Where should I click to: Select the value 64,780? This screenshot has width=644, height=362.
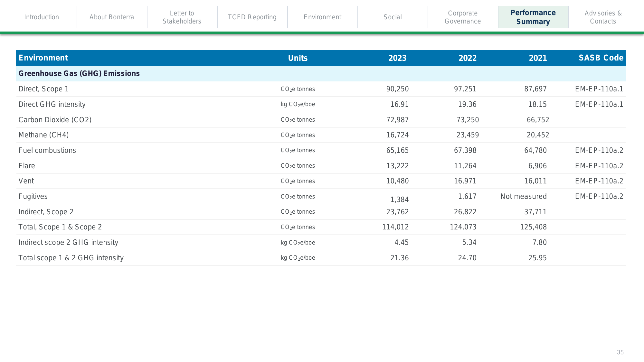535,150
